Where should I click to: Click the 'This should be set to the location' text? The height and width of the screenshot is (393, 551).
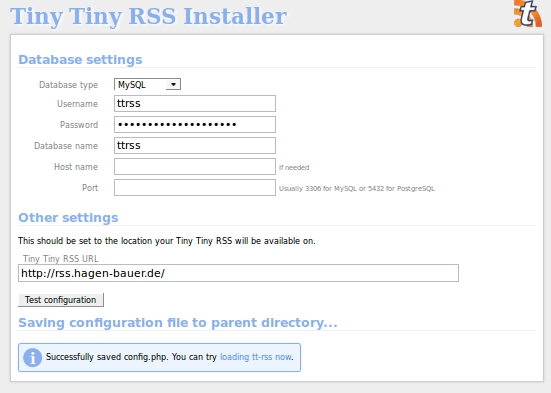(x=167, y=241)
